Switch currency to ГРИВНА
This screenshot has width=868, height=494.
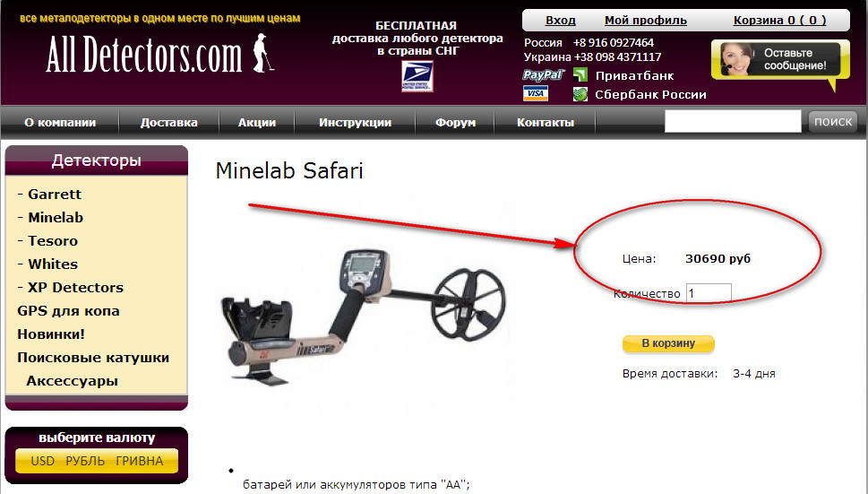pos(140,461)
